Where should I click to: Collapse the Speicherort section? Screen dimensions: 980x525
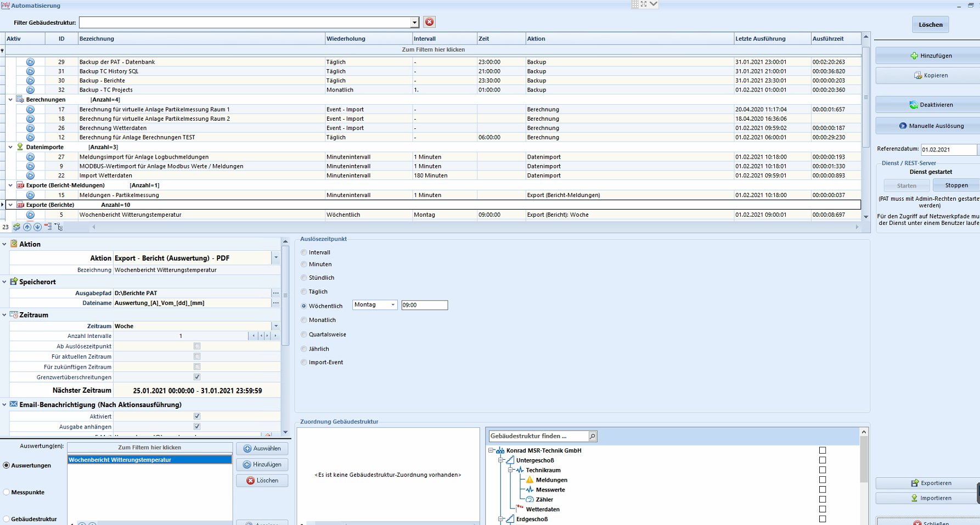[4, 282]
